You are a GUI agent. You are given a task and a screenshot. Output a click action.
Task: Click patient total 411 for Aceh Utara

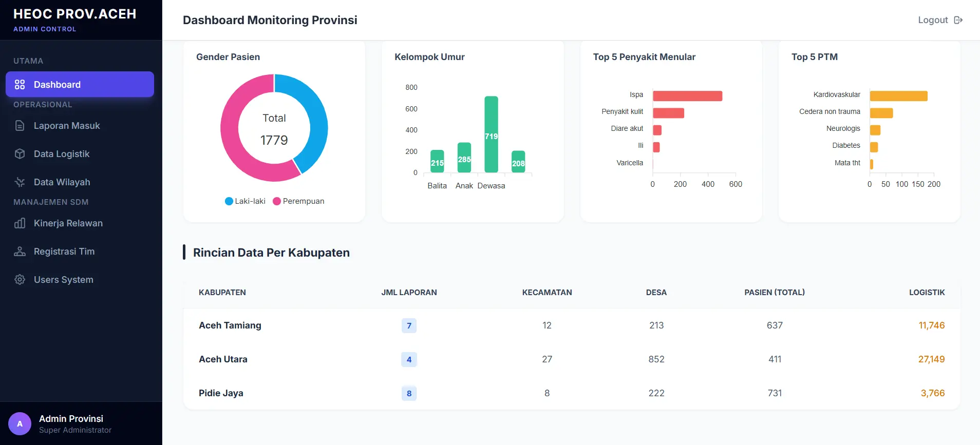[x=775, y=359]
